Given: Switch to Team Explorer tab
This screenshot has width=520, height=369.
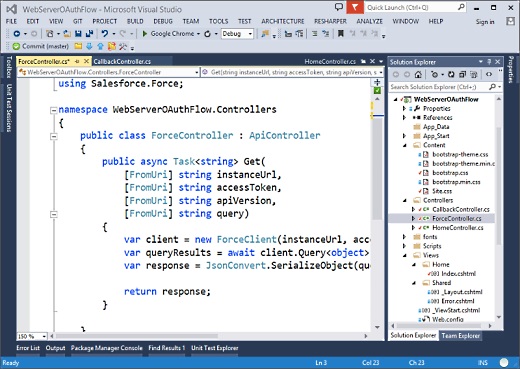Looking at the screenshot, I should point(461,336).
